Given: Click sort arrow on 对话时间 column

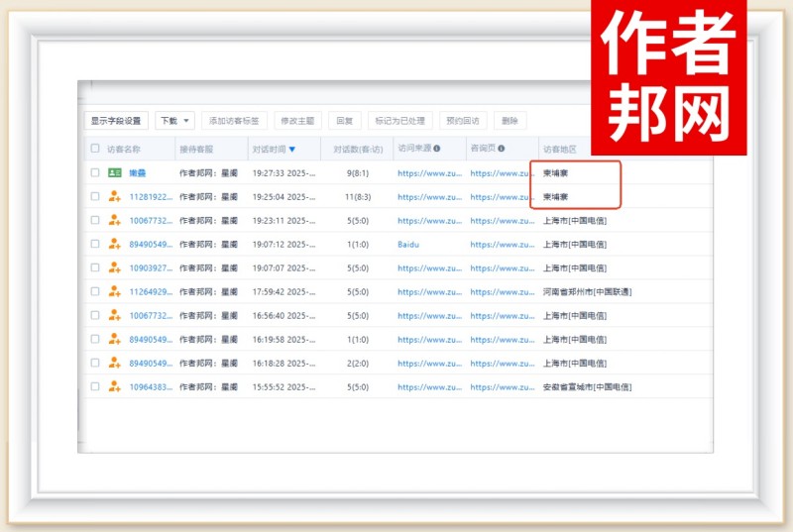Looking at the screenshot, I should [291, 150].
